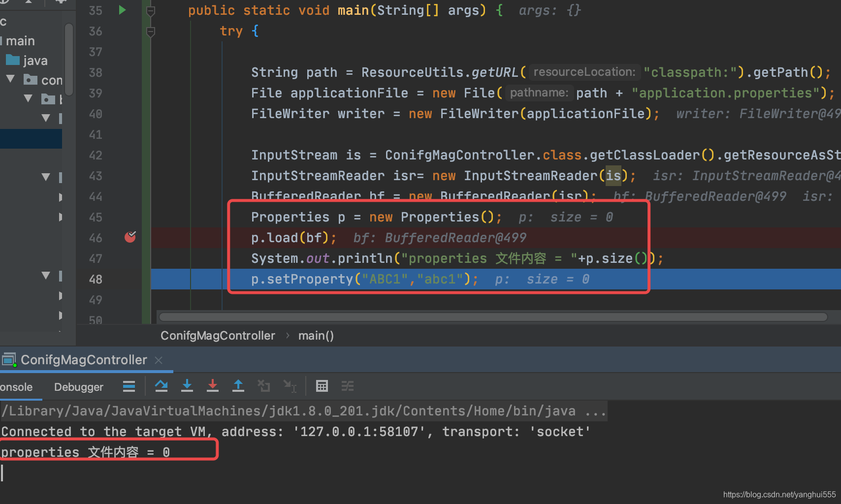This screenshot has height=504, width=841.
Task: Select the main folder in project tree
Action: coord(19,41)
